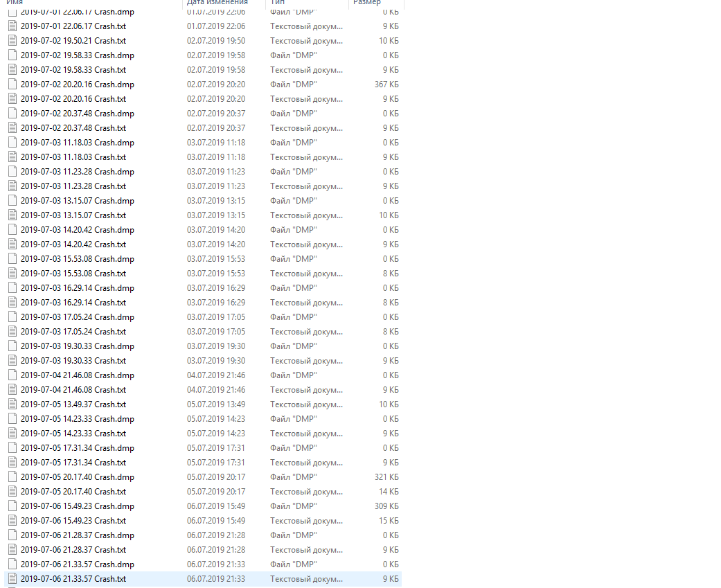This screenshot has height=588, width=721.
Task: Click the text icon for 2019-07-06 21.33.57 Crash.txt
Action: pos(12,579)
